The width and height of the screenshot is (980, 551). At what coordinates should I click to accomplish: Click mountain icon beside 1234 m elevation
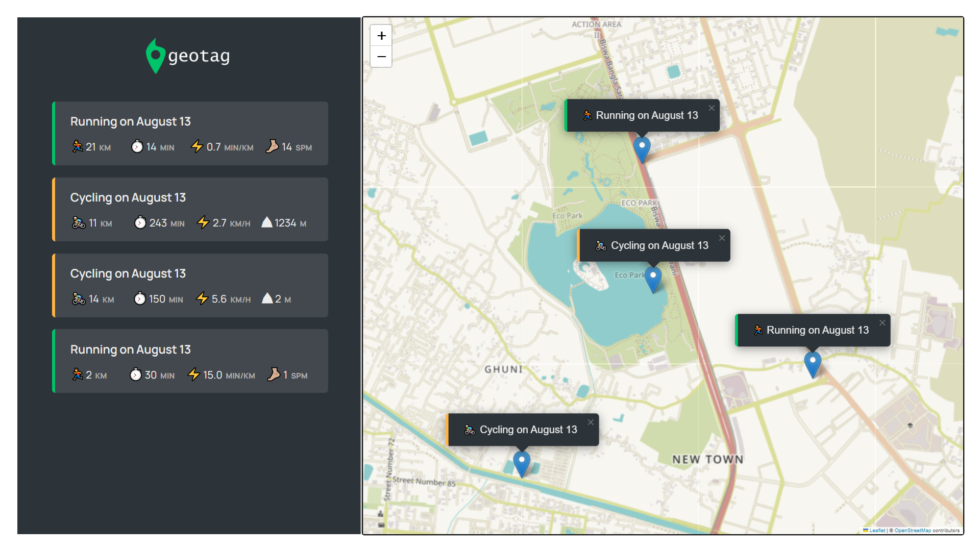(266, 222)
